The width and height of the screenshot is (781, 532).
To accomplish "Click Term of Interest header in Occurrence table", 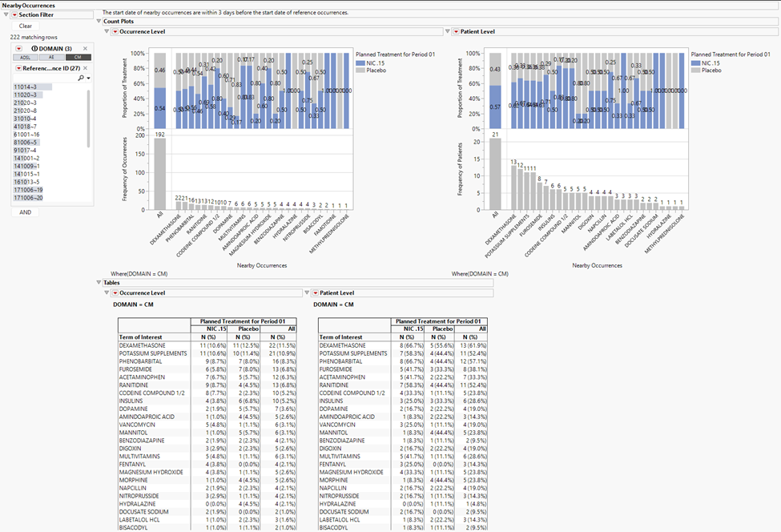I will (140, 337).
